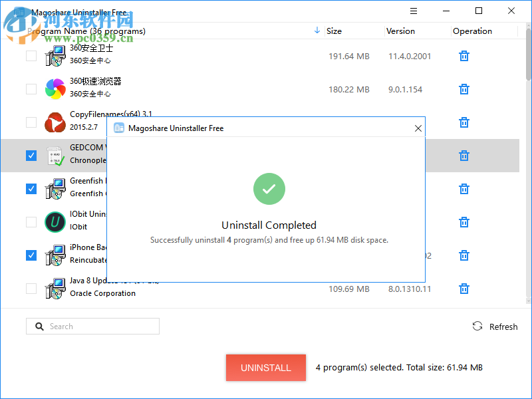Click the trash icon for iPhone Backup row
532x399 pixels.
point(464,255)
